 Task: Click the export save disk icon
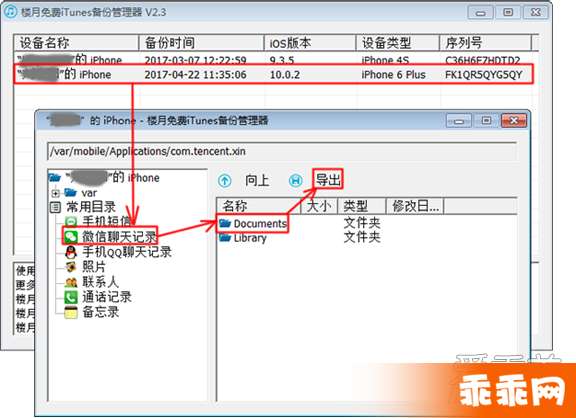click(x=296, y=180)
